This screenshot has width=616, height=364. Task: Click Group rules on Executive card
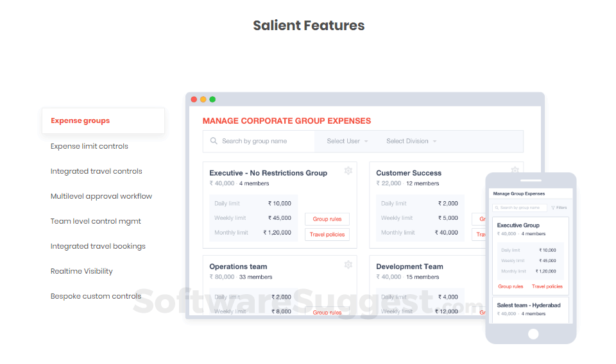[x=327, y=219]
